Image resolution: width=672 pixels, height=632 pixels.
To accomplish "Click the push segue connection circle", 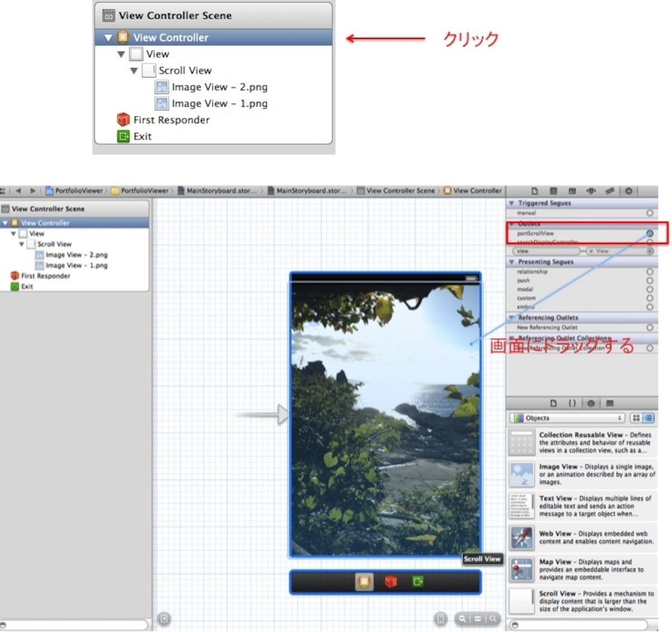I will (650, 280).
